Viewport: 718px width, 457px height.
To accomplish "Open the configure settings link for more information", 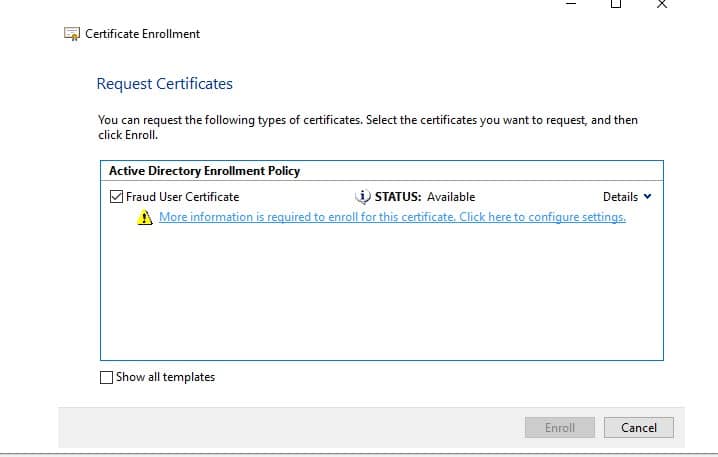I will pyautogui.click(x=392, y=218).
